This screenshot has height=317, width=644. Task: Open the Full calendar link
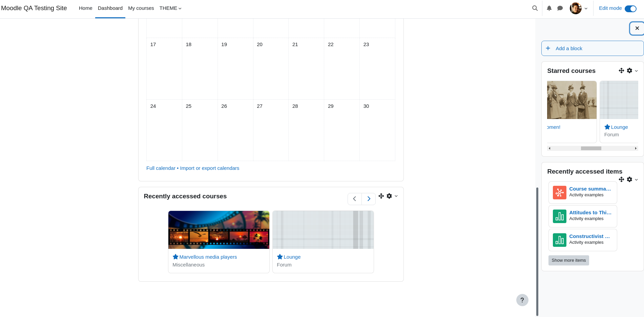tap(161, 168)
